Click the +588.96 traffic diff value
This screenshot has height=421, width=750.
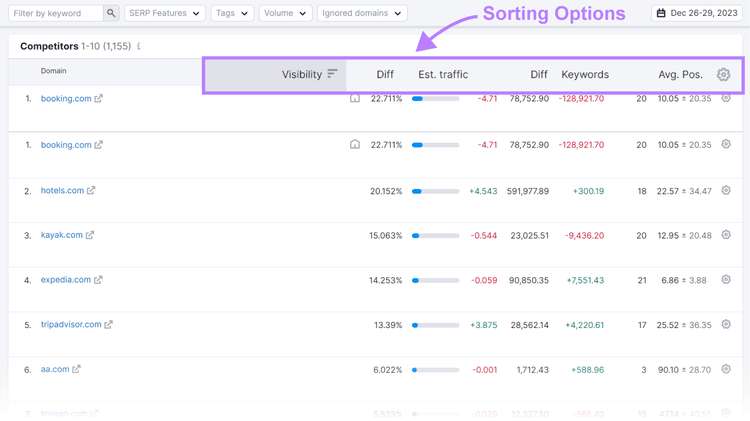click(587, 370)
